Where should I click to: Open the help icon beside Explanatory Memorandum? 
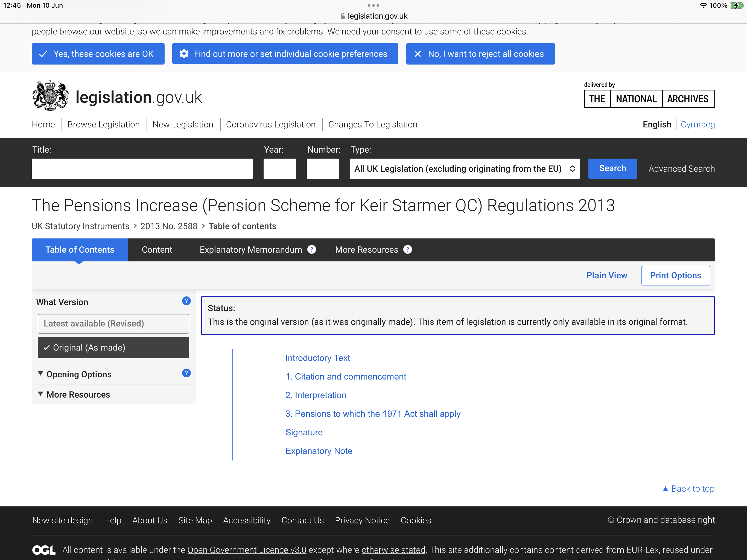coord(311,250)
